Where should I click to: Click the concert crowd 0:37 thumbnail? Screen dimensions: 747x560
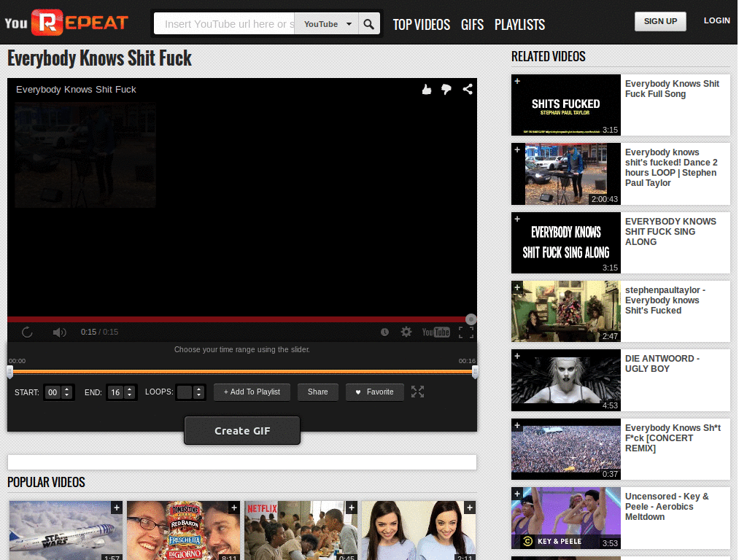coord(566,449)
